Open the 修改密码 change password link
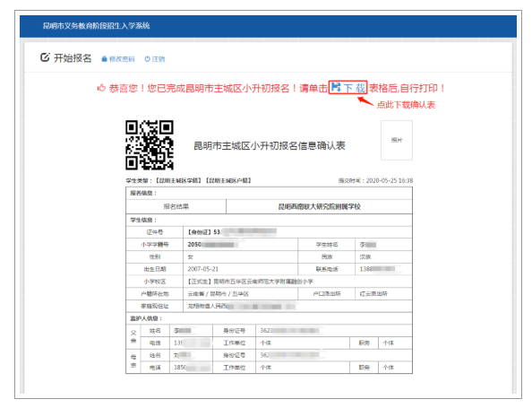 [122, 59]
